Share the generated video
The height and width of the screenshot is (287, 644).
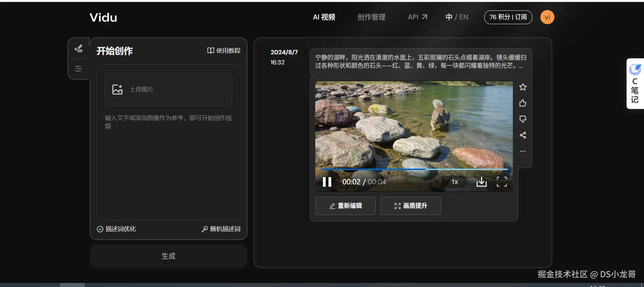pyautogui.click(x=523, y=135)
